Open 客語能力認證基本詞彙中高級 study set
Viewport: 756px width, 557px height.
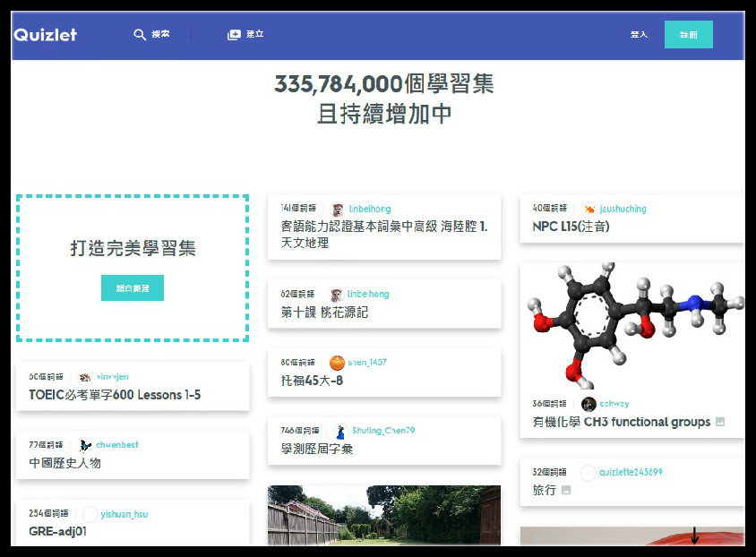[384, 234]
